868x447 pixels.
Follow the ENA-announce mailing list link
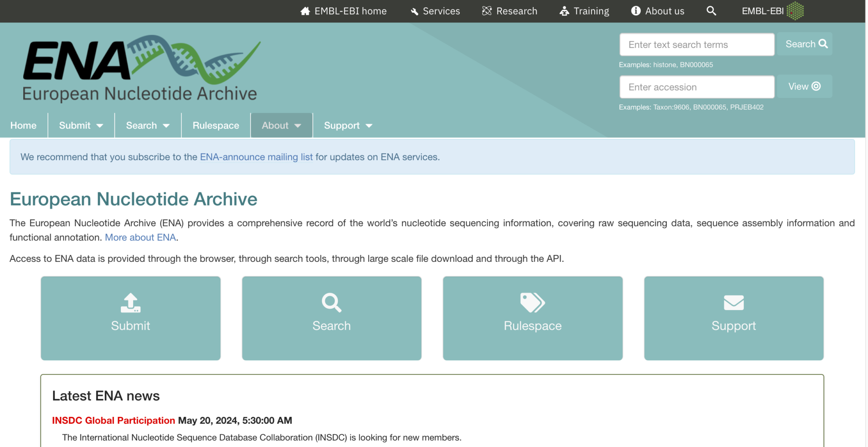coord(256,157)
